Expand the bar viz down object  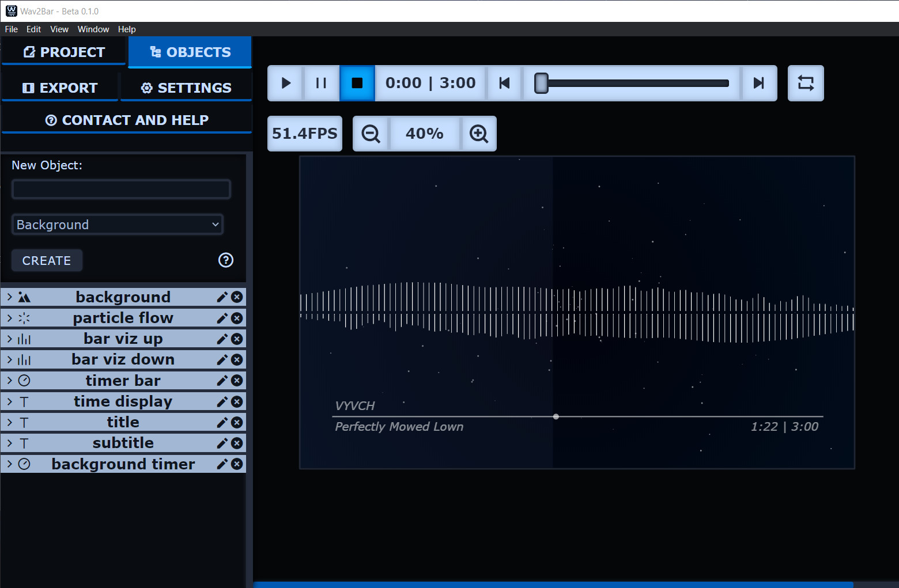tap(9, 359)
